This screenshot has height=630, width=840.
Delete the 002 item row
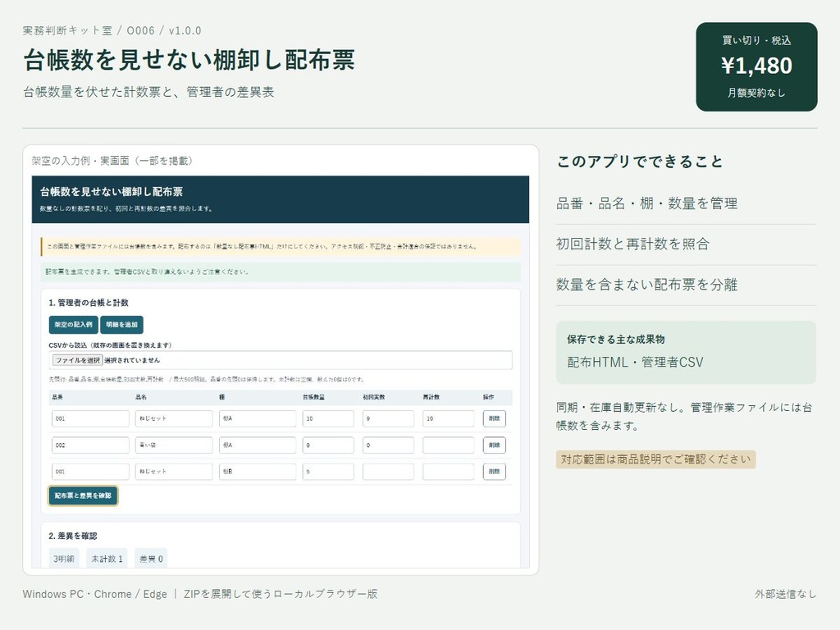point(494,445)
